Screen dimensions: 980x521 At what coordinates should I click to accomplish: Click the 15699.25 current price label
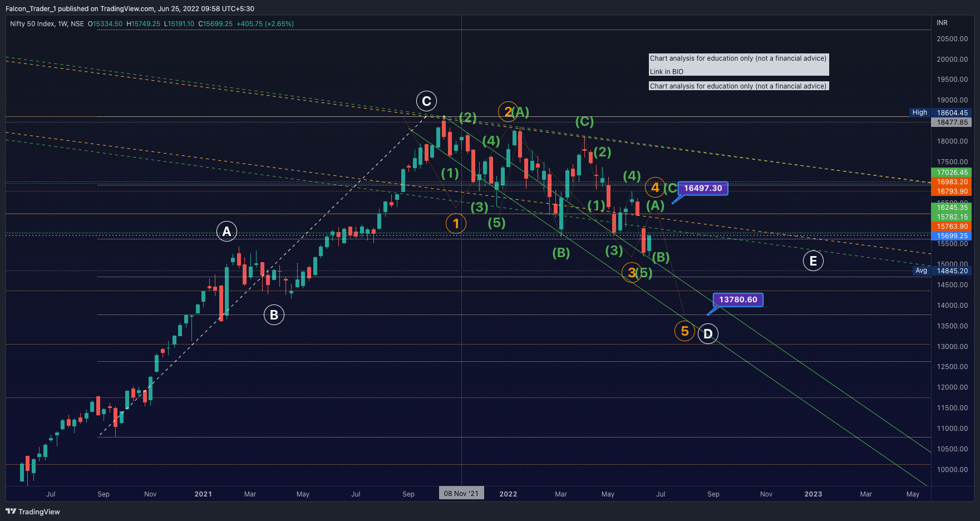click(952, 236)
